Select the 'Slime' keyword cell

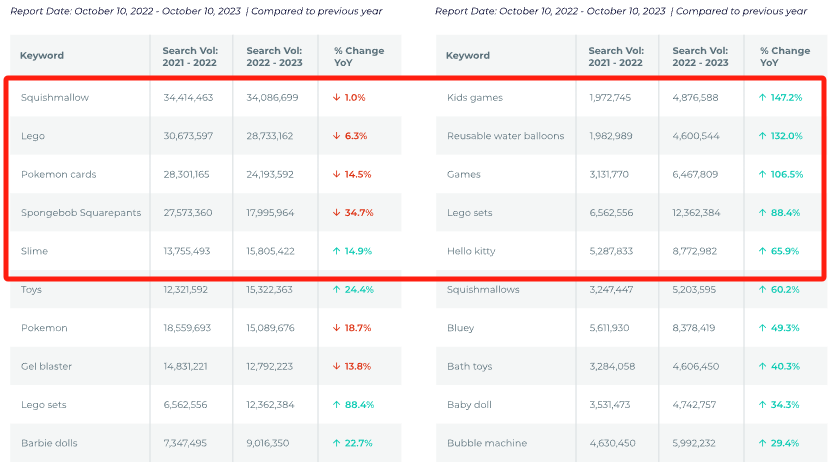(x=34, y=251)
